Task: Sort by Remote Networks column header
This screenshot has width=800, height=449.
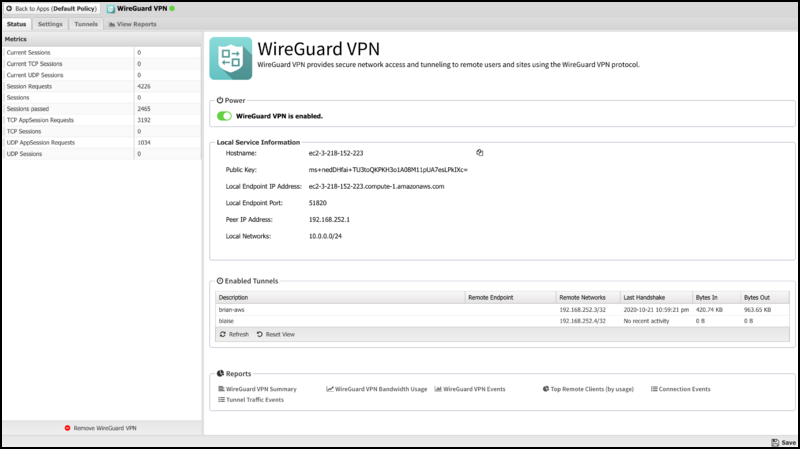Action: pyautogui.click(x=588, y=297)
